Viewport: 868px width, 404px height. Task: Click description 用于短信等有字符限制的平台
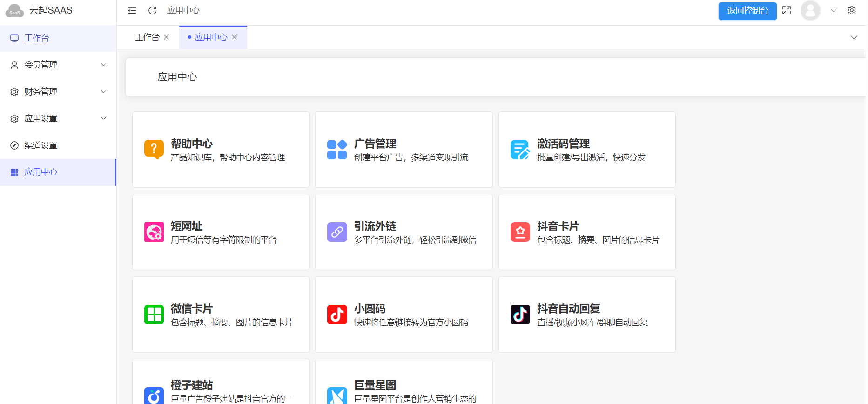point(224,240)
